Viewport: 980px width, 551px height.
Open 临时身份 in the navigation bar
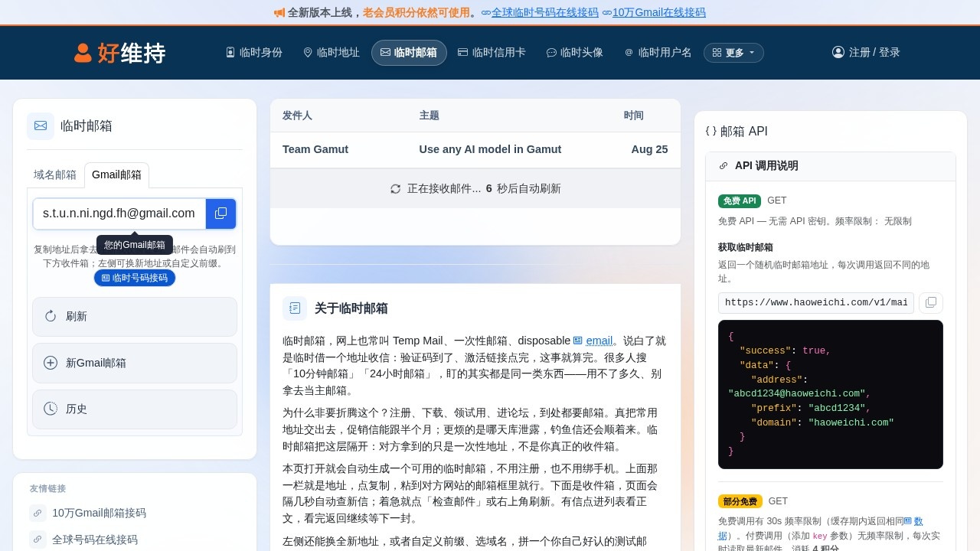(254, 52)
